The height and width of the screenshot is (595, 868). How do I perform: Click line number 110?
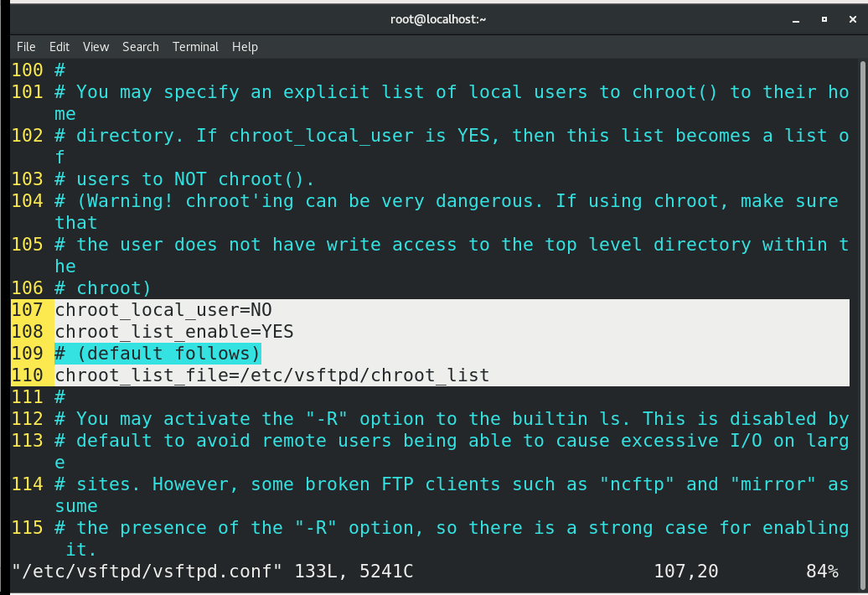(27, 375)
